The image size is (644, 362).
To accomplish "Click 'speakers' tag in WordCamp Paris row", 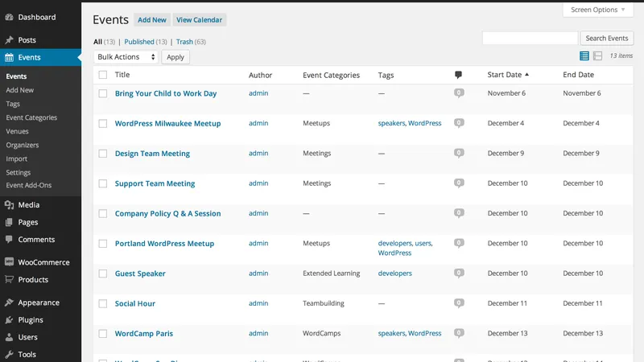I will tap(391, 333).
